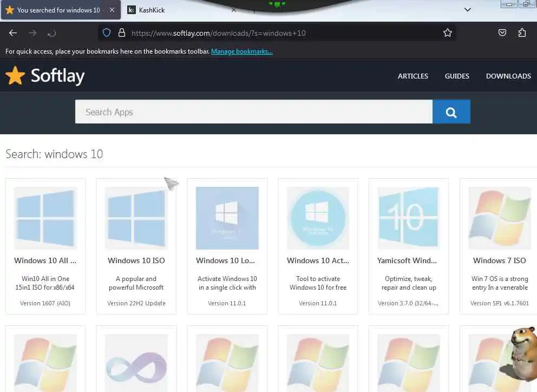Click the 'Windows 7 ISO' title

coord(499,260)
